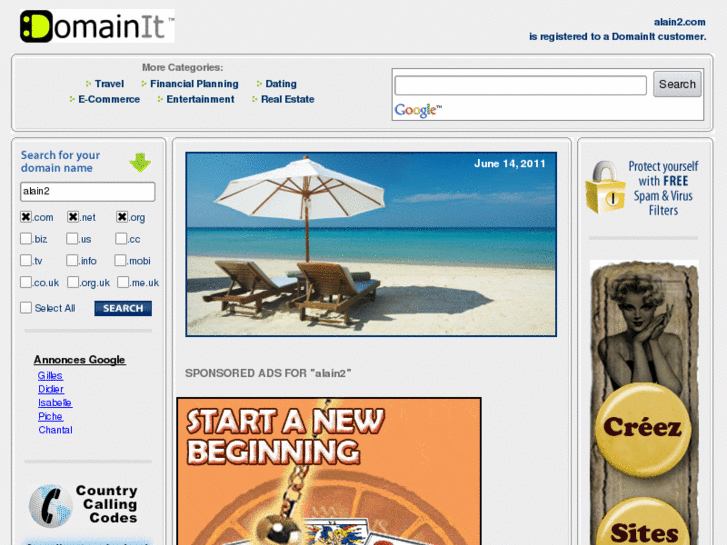Check the .co.uk checkbox
The width and height of the screenshot is (727, 545).
[x=26, y=282]
